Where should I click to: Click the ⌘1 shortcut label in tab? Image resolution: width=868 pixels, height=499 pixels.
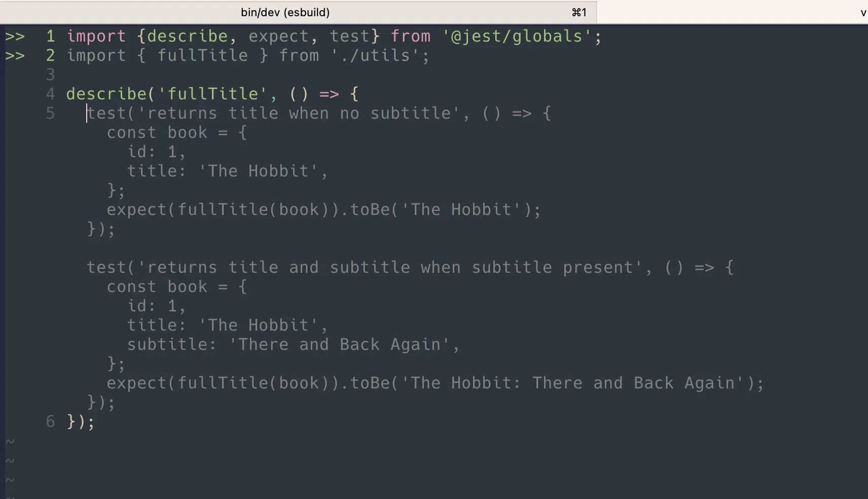tap(579, 12)
